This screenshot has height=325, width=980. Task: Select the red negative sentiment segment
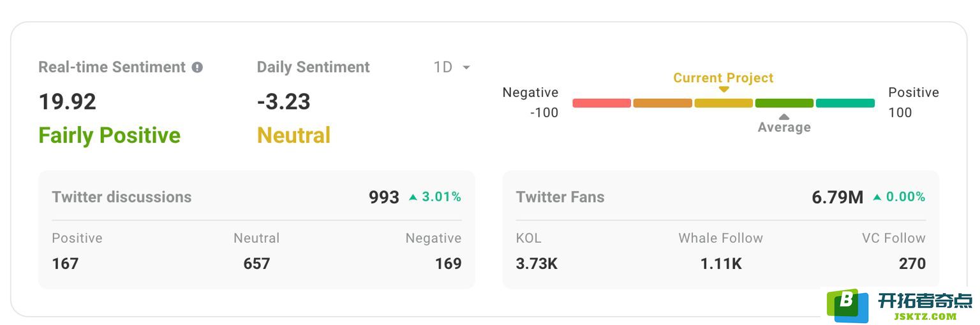click(x=602, y=103)
